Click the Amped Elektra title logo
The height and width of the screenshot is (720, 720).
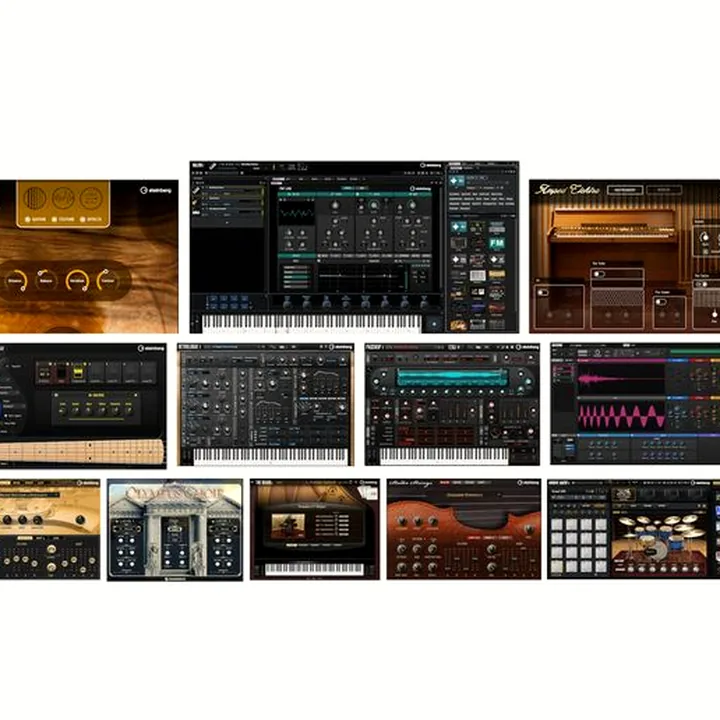567,189
